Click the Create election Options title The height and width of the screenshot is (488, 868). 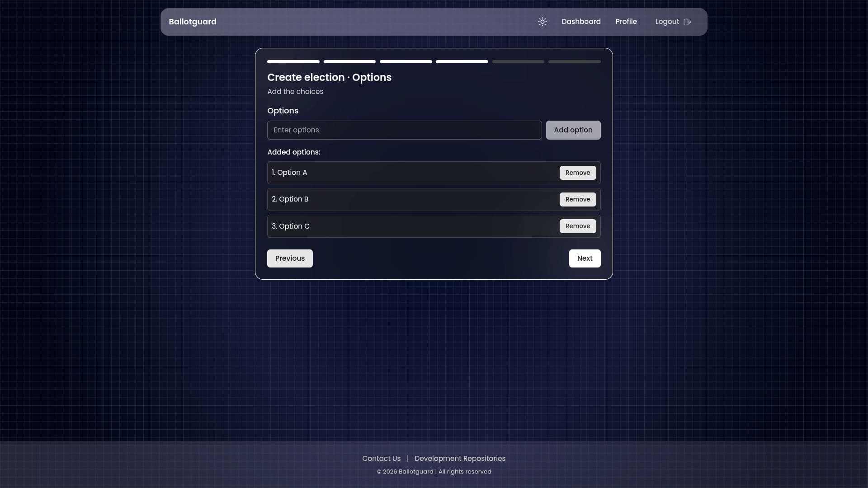tap(329, 77)
